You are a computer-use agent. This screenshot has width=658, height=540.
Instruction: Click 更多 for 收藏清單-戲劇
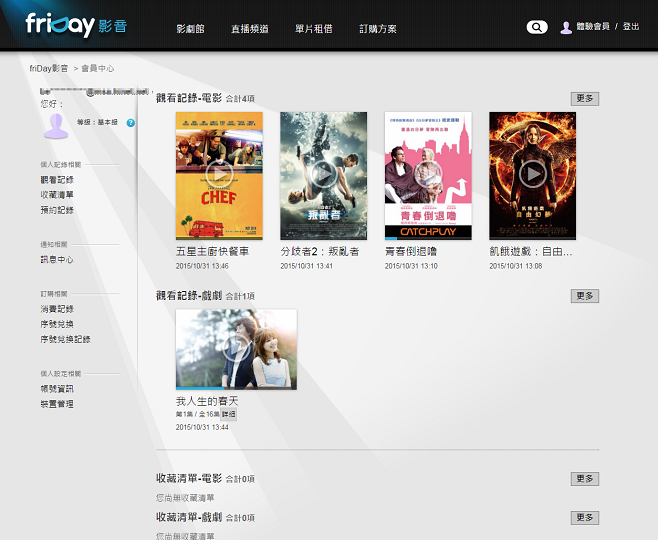[585, 517]
